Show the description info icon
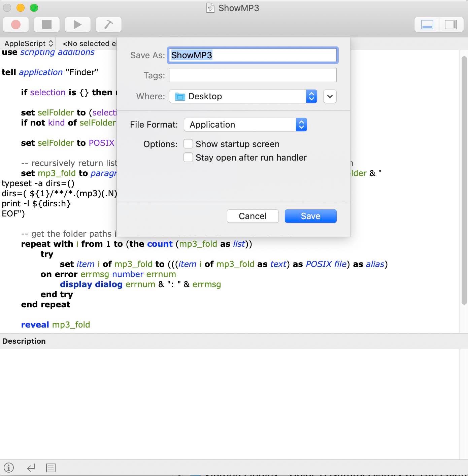 tap(9, 468)
